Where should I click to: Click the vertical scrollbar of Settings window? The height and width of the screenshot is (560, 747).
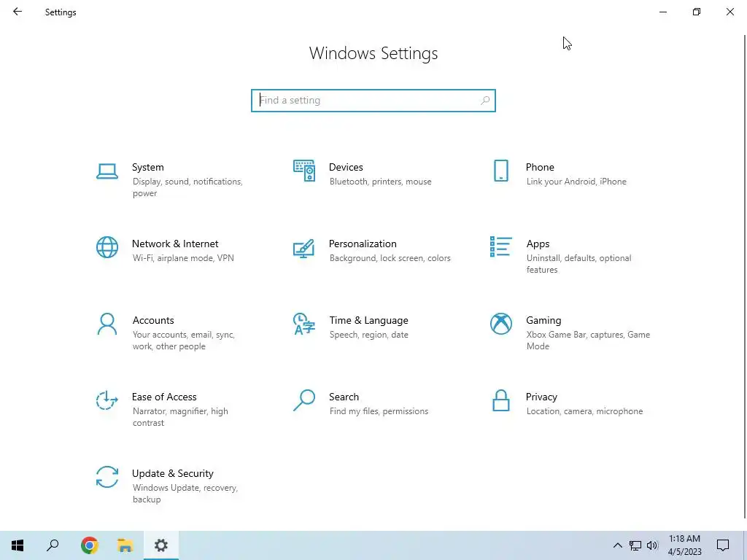745,276
